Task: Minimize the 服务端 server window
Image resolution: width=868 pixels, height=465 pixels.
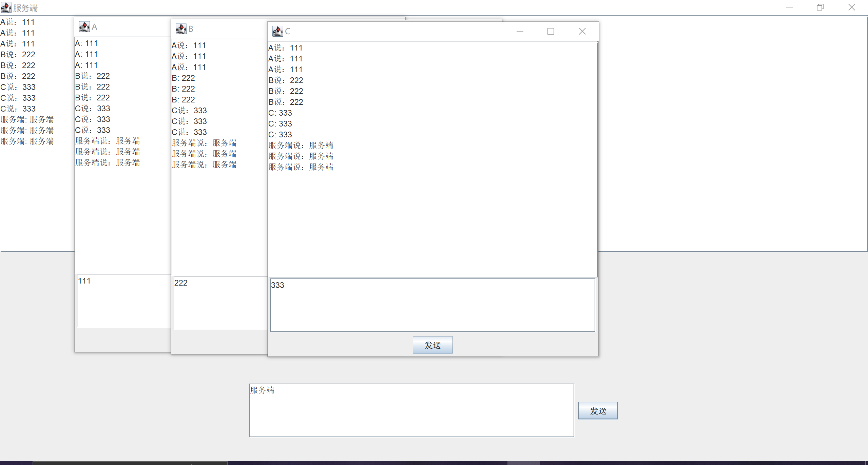Action: pos(789,7)
